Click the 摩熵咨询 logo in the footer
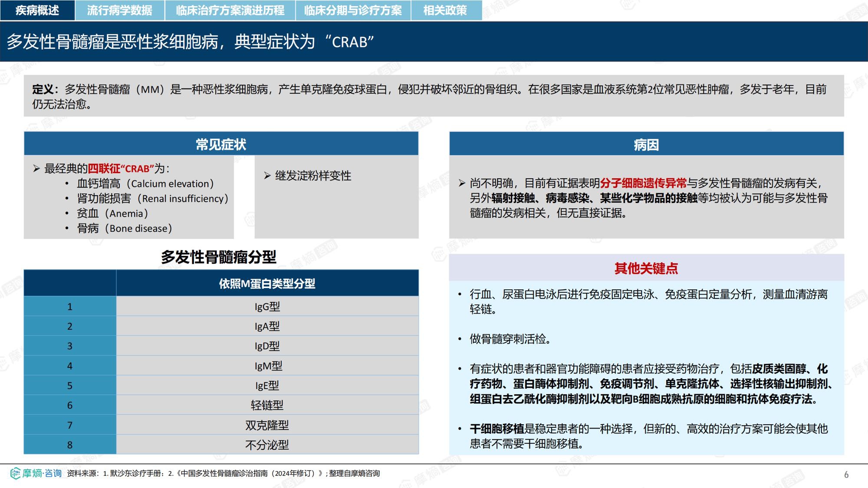 click(x=36, y=473)
